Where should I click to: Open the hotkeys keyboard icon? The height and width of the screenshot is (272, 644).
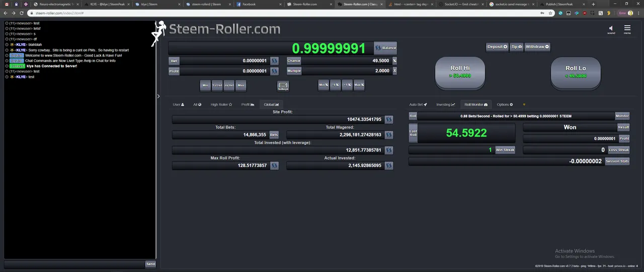[x=283, y=86]
